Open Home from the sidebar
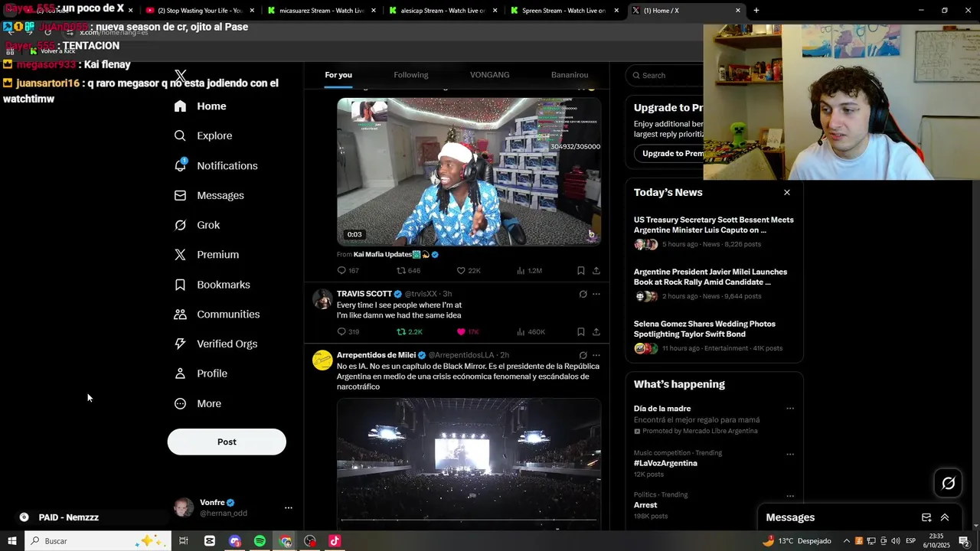Viewport: 980px width, 551px height. pyautogui.click(x=200, y=106)
